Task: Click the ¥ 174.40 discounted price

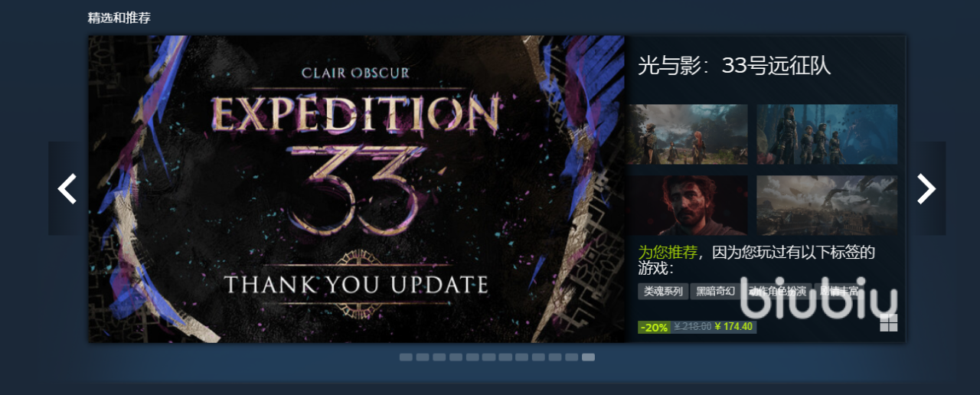Action: pyautogui.click(x=733, y=327)
